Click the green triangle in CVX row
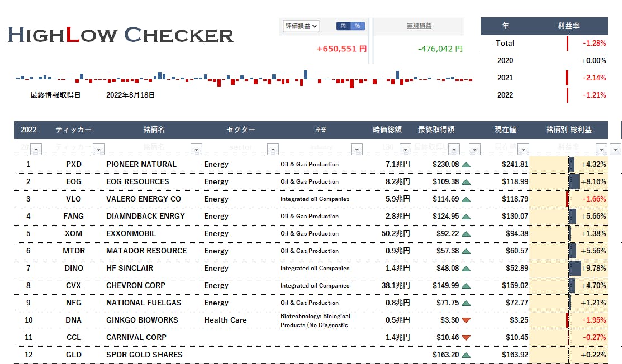This screenshot has width=622, height=364. coord(466,286)
